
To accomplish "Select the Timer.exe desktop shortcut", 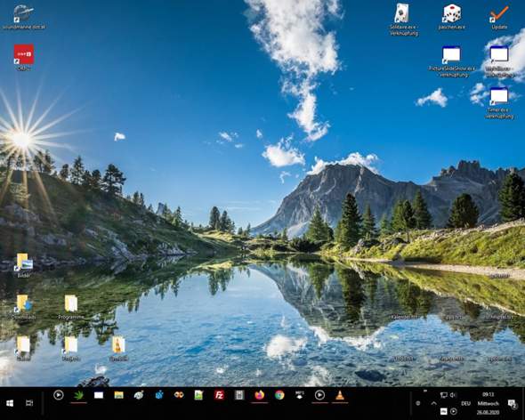I will click(499, 103).
